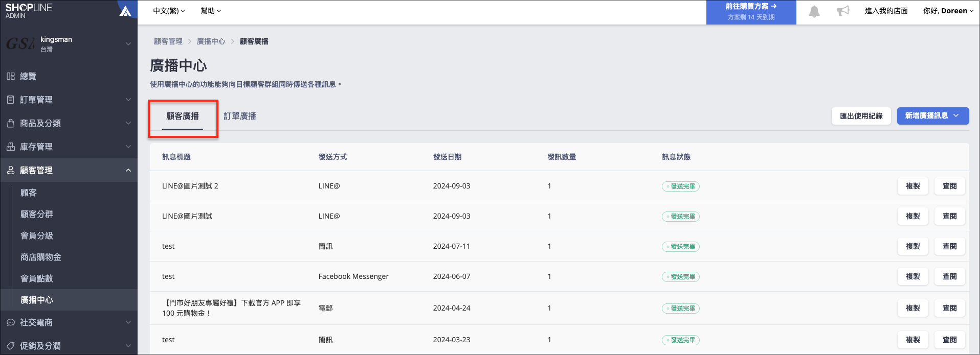The image size is (980, 355).
Task: Click 查閱 for the 2024-07-11 test row
Action: tap(949, 246)
